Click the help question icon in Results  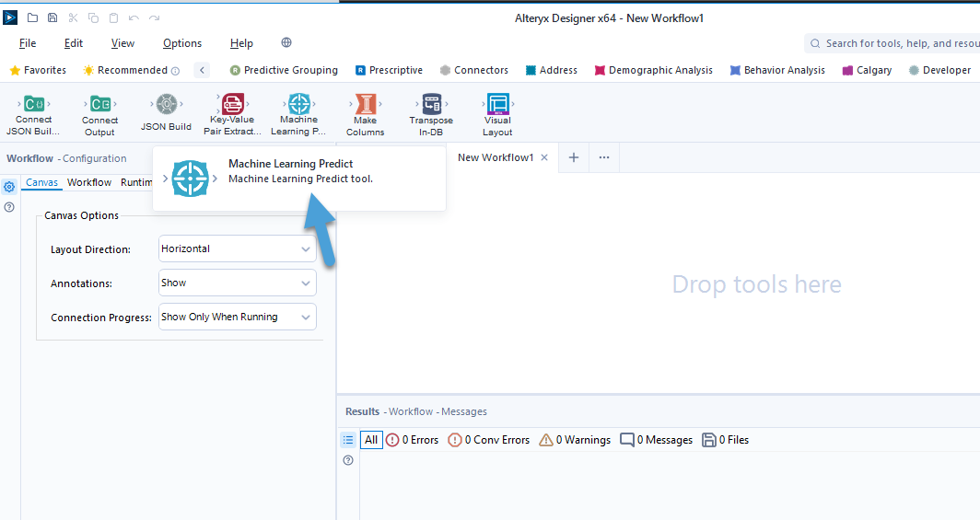point(348,460)
